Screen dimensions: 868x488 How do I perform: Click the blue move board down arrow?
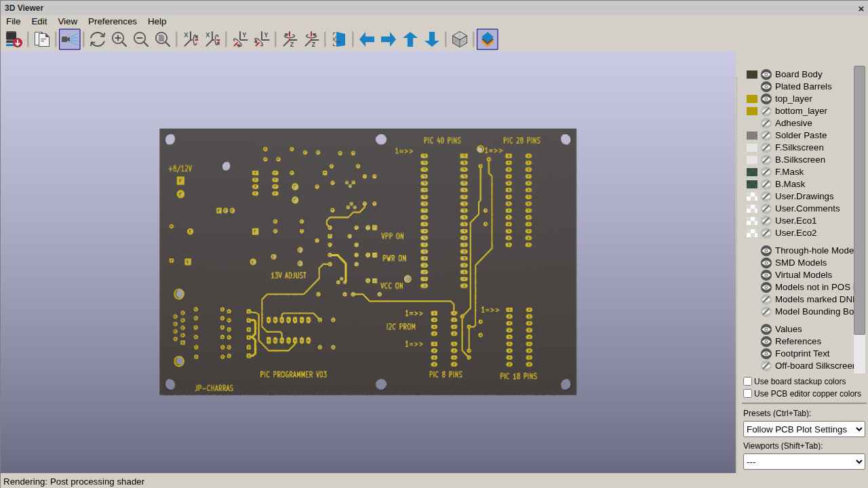pos(432,39)
